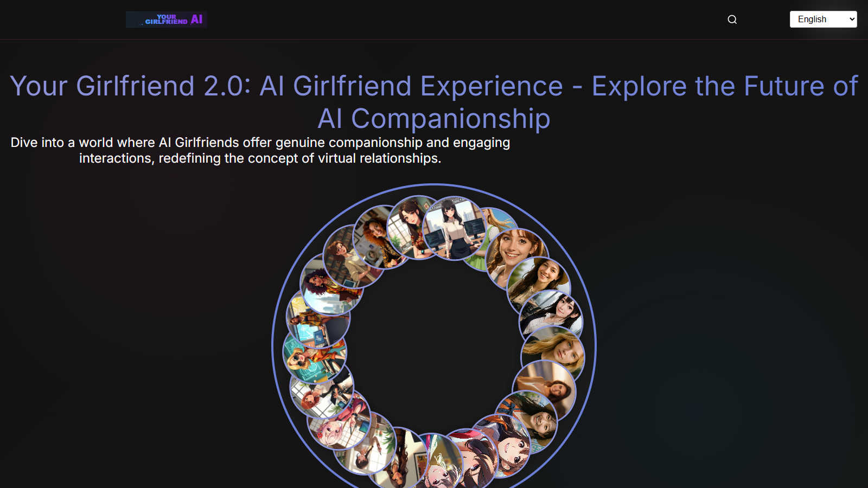The image size is (868, 488).
Task: Click the Your Girlfriend AI logo
Action: coord(167,20)
